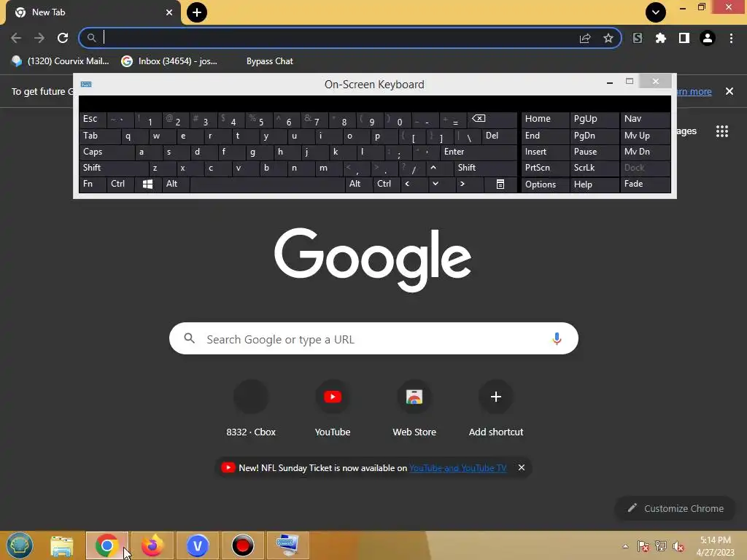Open the Windows Start button
This screenshot has height=560, width=747.
20,545
